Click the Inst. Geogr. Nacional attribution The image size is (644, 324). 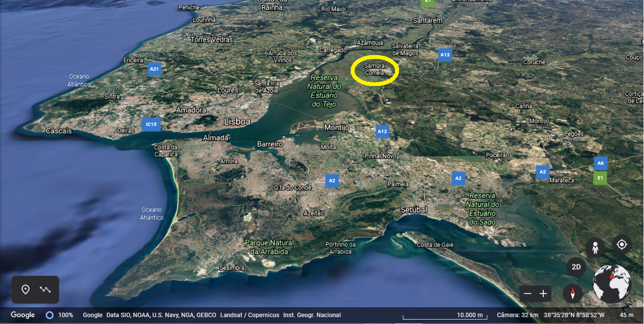coord(312,315)
